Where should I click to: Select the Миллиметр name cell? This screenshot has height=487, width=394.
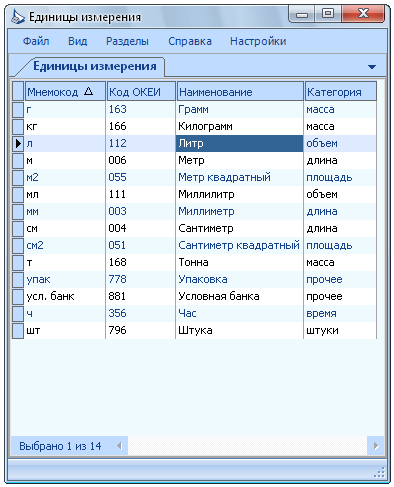coord(240,212)
